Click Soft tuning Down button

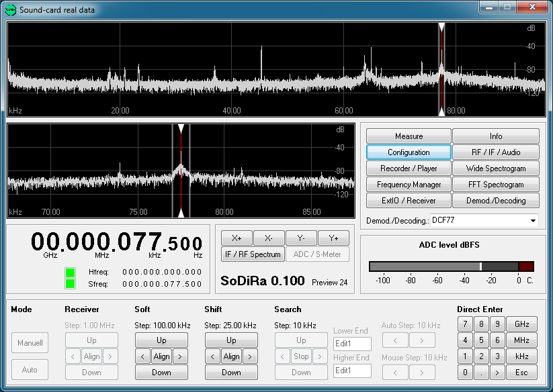tap(161, 373)
